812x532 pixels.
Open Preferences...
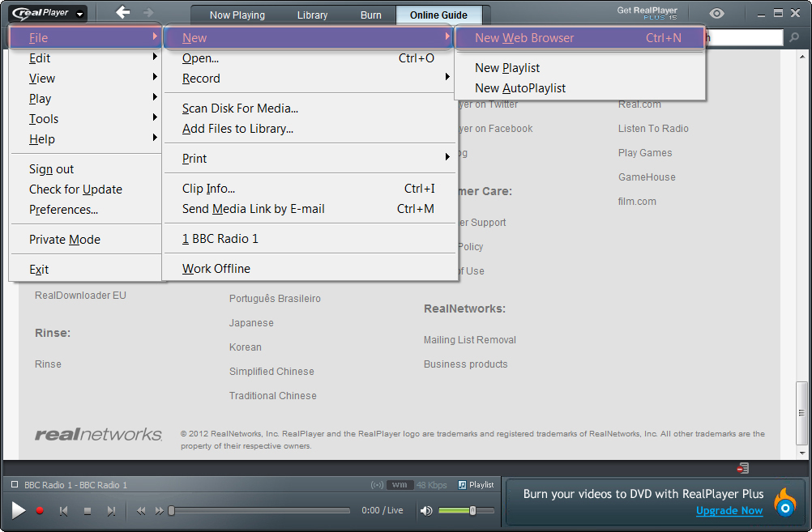click(x=85, y=209)
